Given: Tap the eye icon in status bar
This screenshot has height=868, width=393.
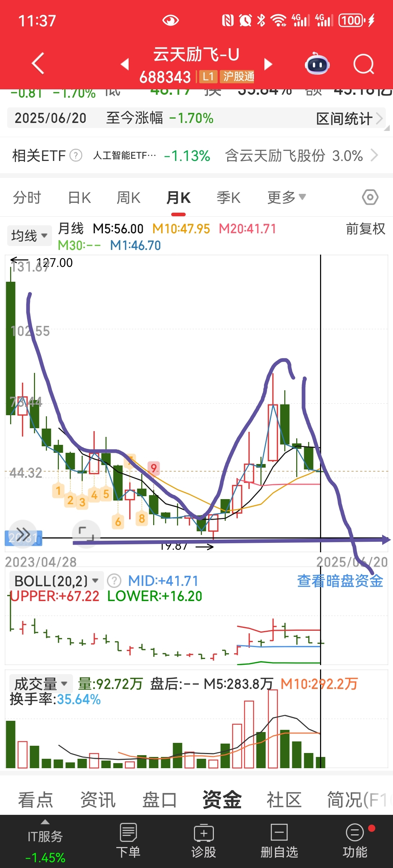Looking at the screenshot, I should [x=170, y=20].
